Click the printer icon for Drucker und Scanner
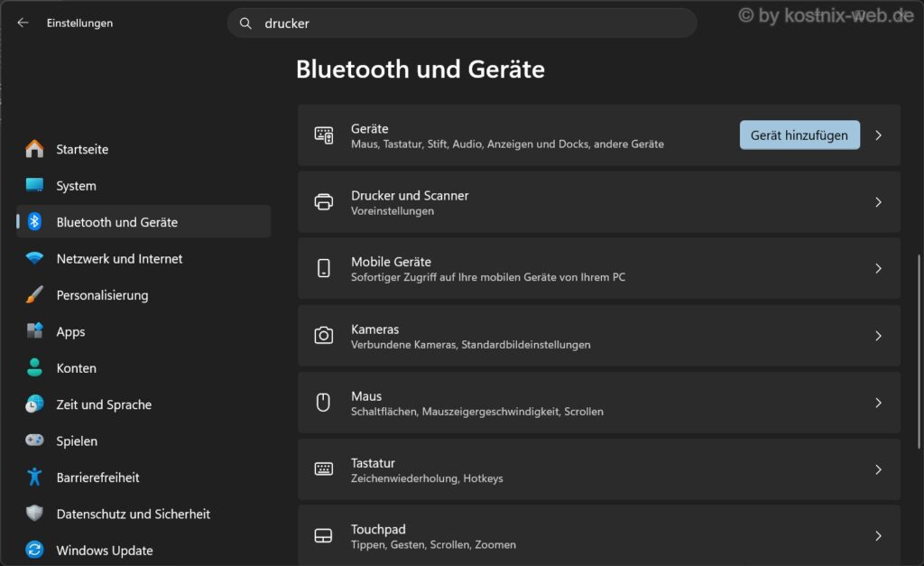924x566 pixels. pyautogui.click(x=324, y=202)
